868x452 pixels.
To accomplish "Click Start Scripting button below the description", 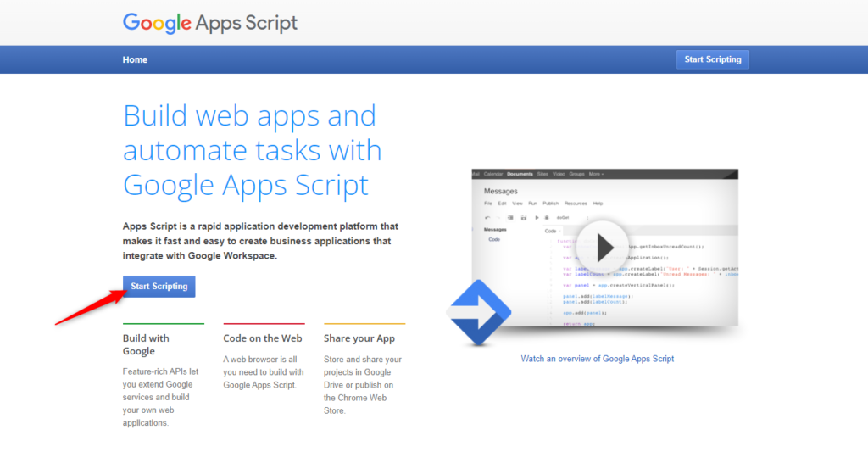I will (159, 287).
